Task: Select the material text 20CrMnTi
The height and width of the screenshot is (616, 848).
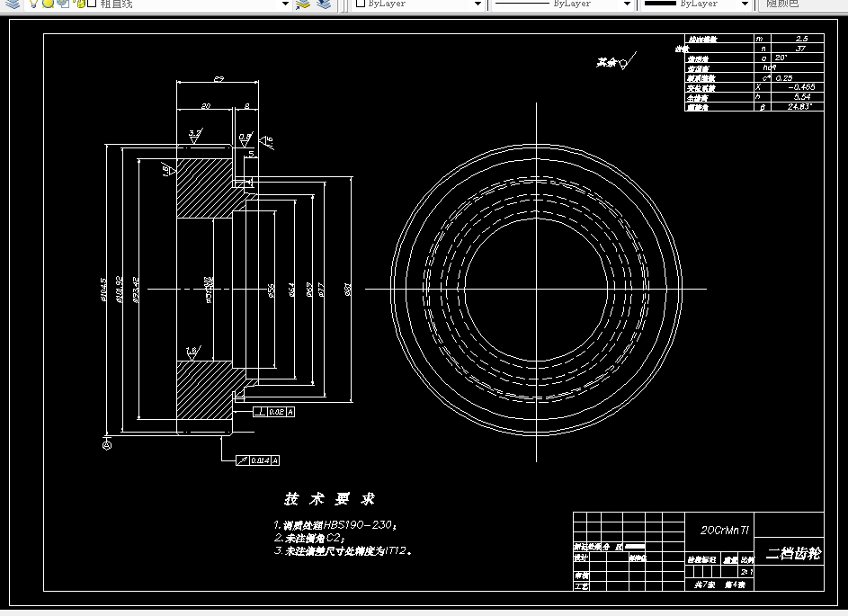Action: (x=725, y=531)
